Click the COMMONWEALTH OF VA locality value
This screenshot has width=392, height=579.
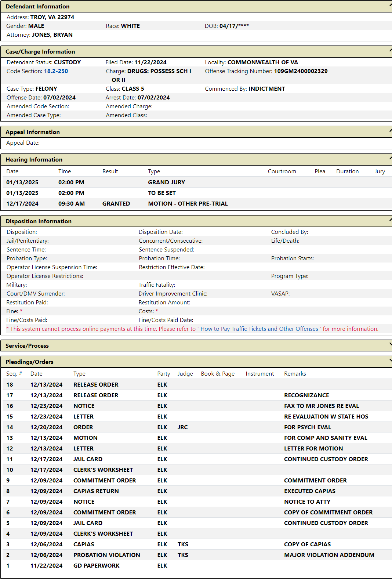coord(263,62)
